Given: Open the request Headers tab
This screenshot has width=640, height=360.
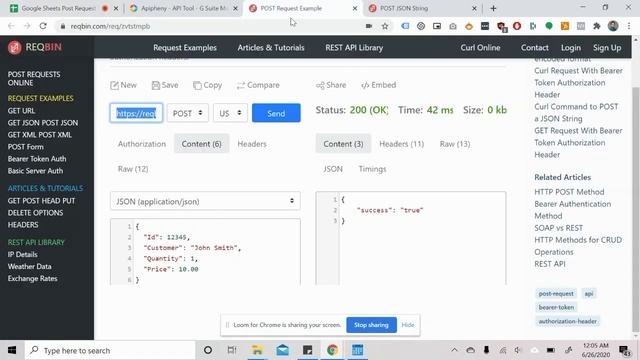Looking at the screenshot, I should pos(252,144).
